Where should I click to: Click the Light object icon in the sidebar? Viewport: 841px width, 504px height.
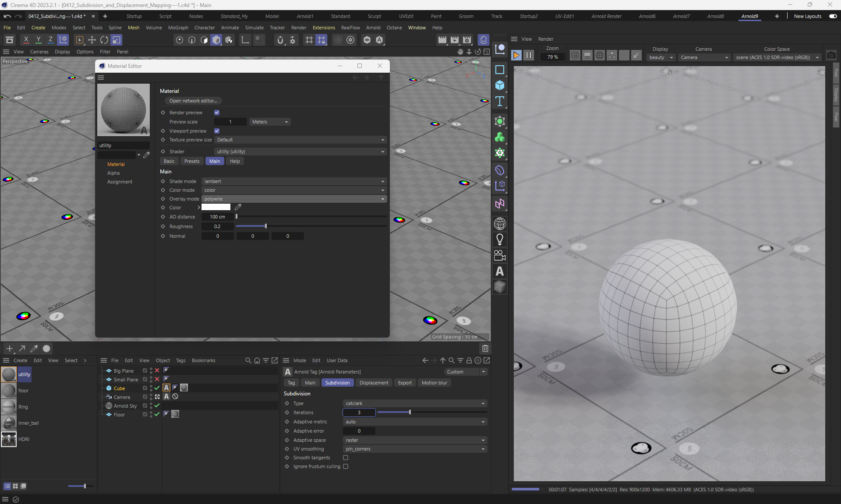tap(499, 239)
